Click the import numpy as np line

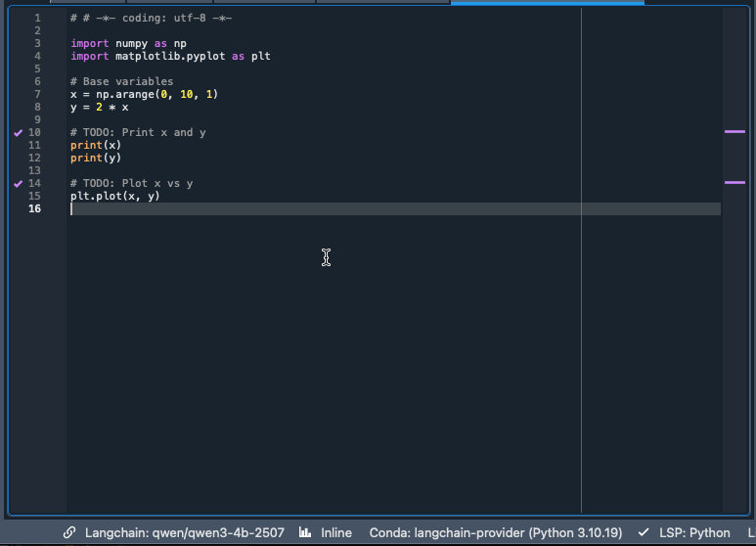coord(128,43)
